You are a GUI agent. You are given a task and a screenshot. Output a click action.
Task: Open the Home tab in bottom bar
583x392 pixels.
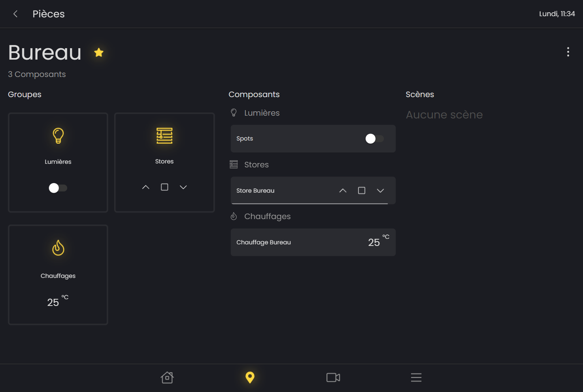(x=167, y=377)
